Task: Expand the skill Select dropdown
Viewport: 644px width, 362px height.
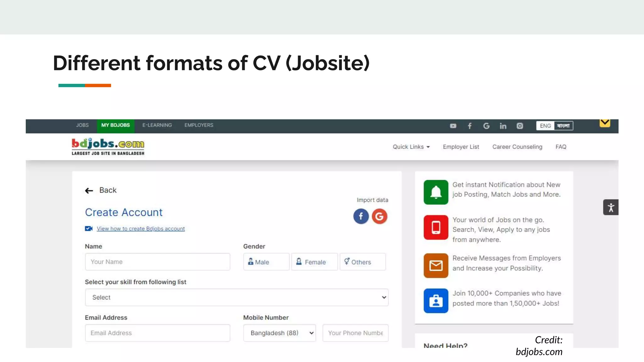Action: point(236,297)
